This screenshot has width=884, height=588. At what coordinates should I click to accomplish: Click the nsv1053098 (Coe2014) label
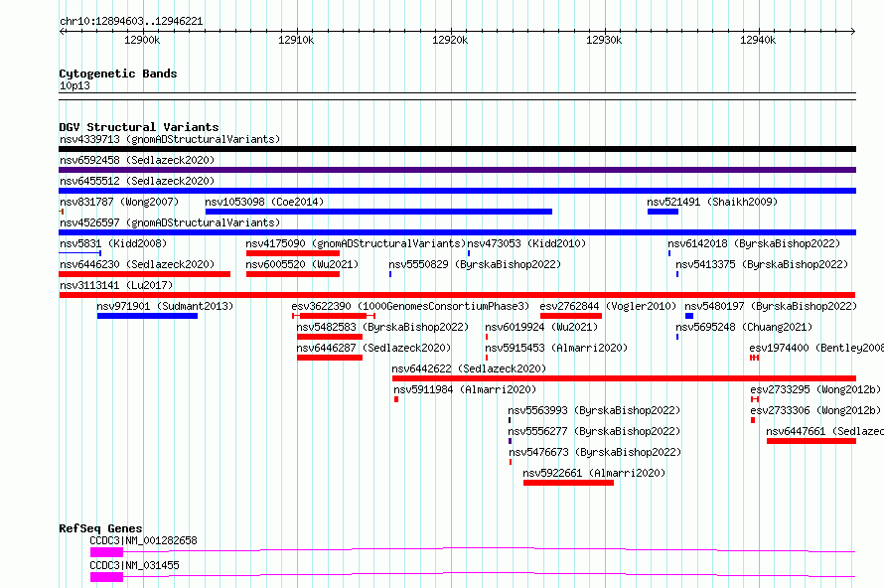click(264, 202)
